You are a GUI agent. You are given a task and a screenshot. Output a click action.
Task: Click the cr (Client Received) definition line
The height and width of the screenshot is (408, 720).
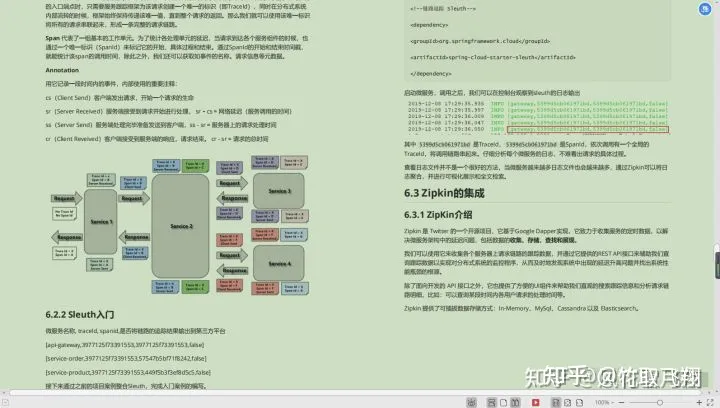click(x=157, y=139)
